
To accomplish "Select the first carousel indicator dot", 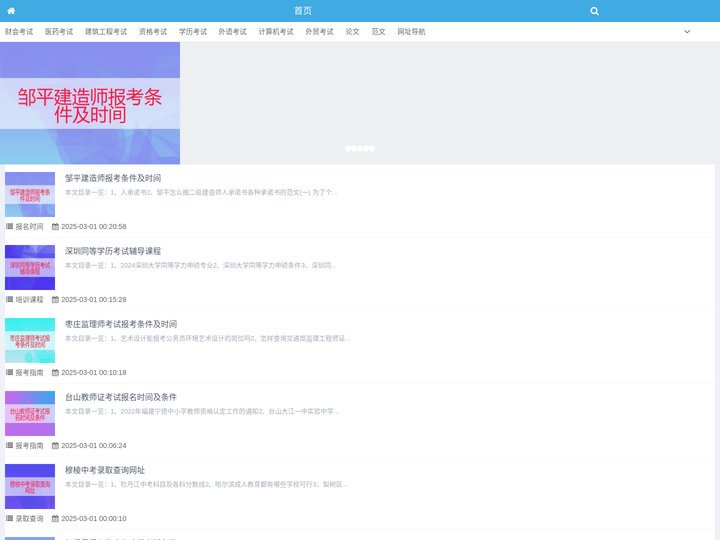I will (348, 148).
